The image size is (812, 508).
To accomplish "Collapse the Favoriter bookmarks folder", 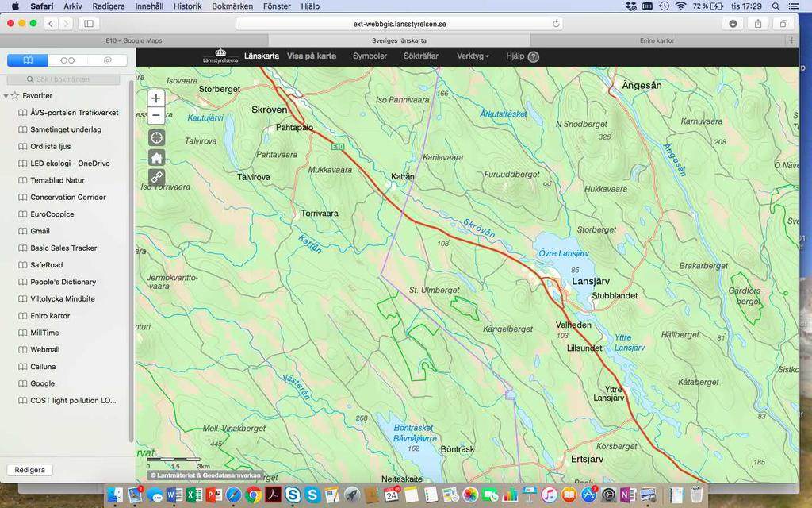I will (6, 96).
